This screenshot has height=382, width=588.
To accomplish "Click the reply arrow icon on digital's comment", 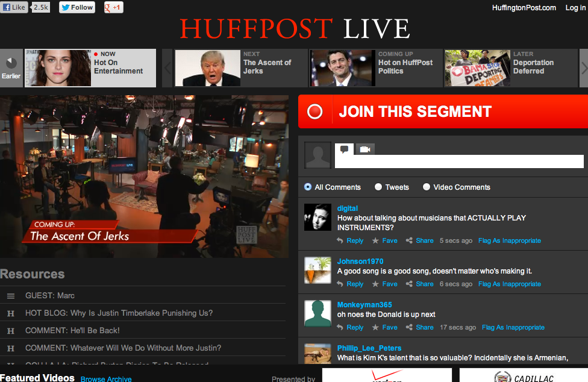I will [x=340, y=240].
